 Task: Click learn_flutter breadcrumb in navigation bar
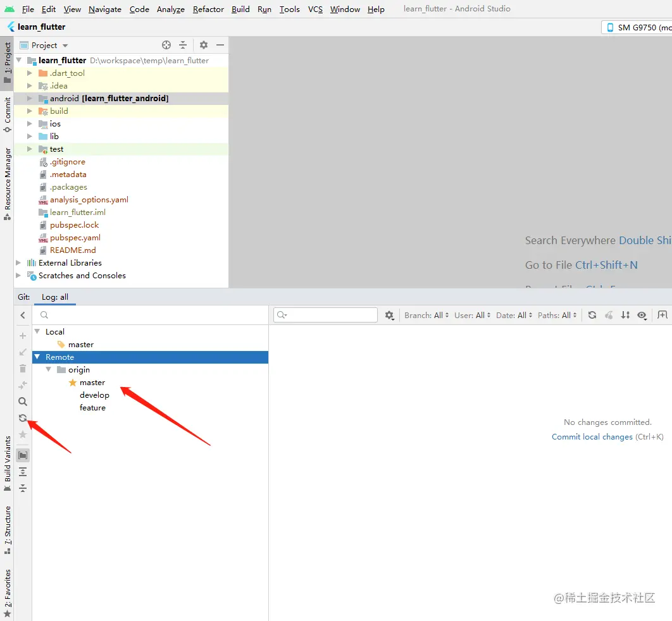[x=41, y=27]
